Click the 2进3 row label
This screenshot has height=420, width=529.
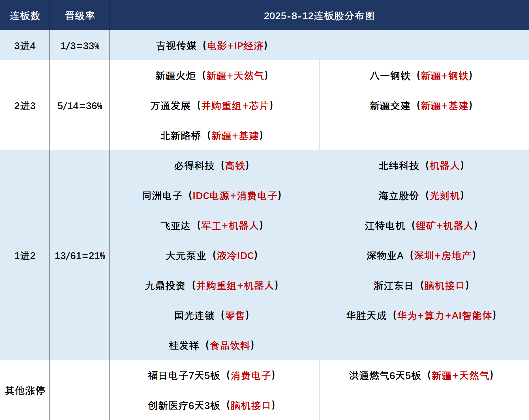[x=25, y=106]
